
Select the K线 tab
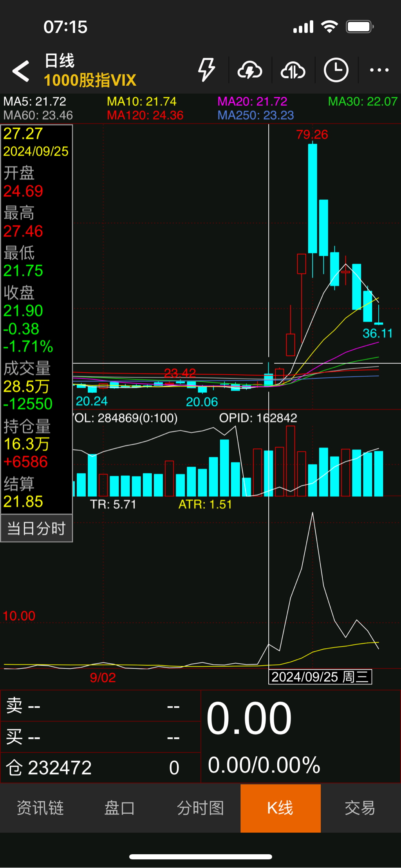(280, 808)
